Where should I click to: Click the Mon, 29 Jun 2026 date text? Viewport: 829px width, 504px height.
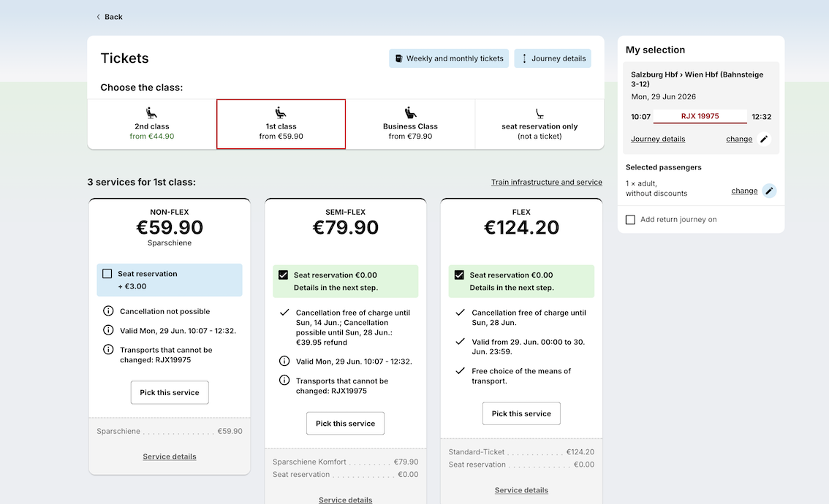[664, 96]
